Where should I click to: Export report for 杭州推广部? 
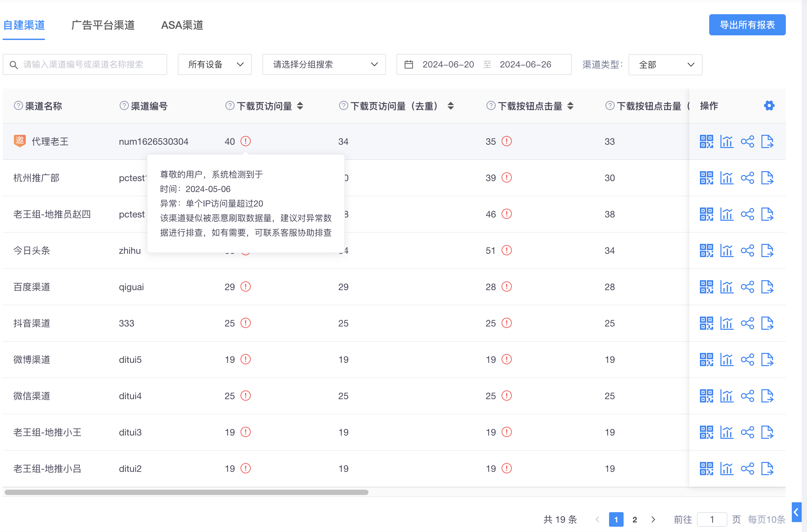(x=767, y=178)
